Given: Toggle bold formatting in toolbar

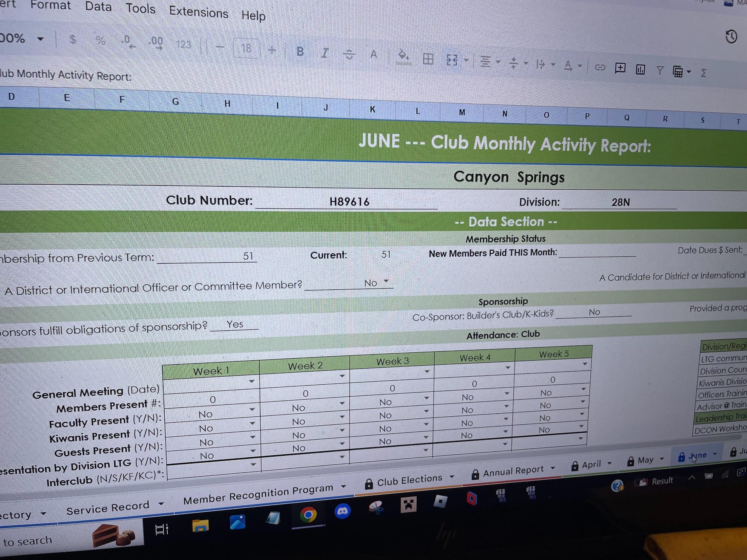Looking at the screenshot, I should tap(300, 52).
